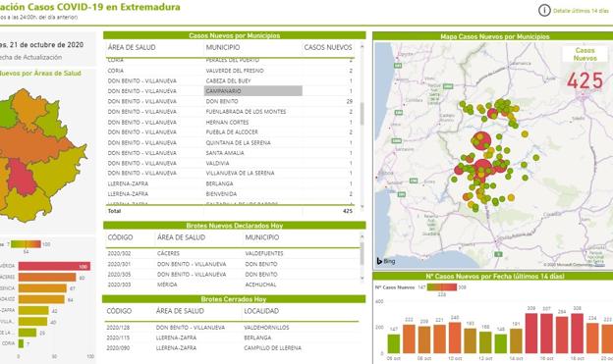Click the Total 425 row value
The image size is (613, 364).
[x=348, y=211]
